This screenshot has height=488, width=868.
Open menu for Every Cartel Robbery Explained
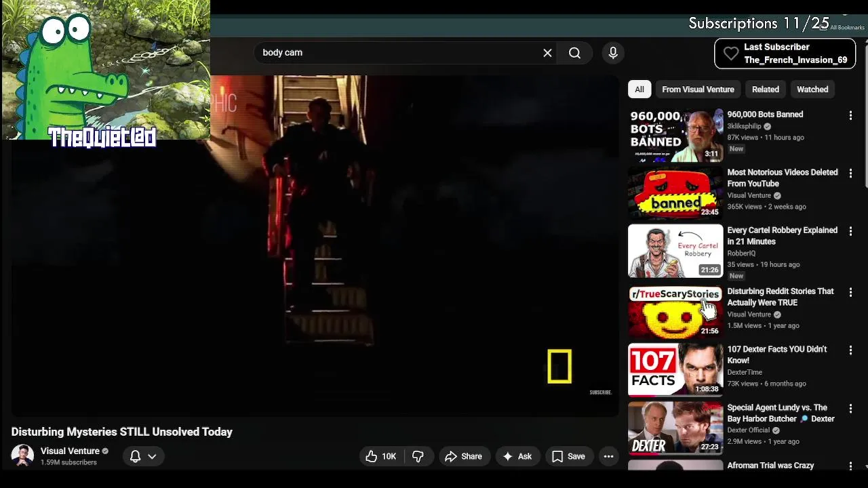(x=850, y=231)
